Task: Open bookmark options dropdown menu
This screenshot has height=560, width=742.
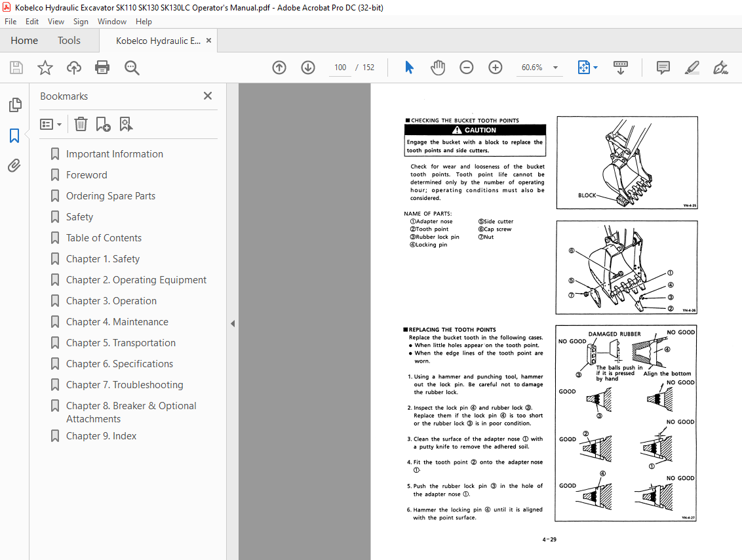Action: point(50,125)
